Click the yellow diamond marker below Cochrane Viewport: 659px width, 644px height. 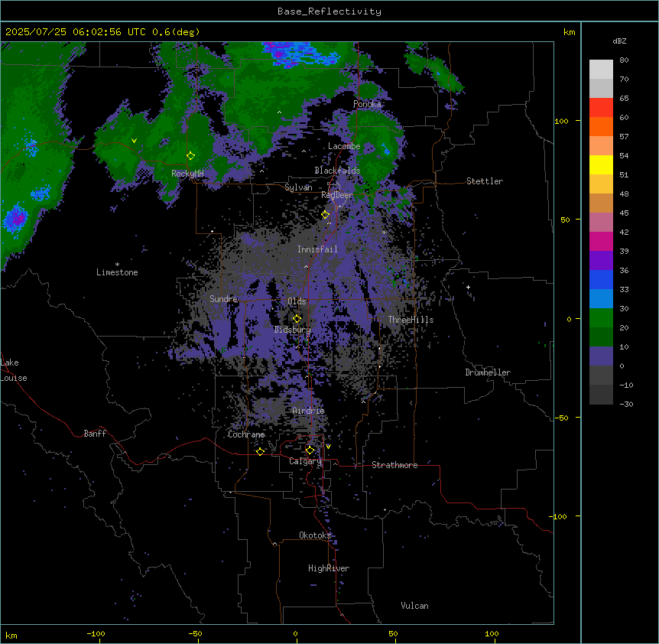click(260, 451)
